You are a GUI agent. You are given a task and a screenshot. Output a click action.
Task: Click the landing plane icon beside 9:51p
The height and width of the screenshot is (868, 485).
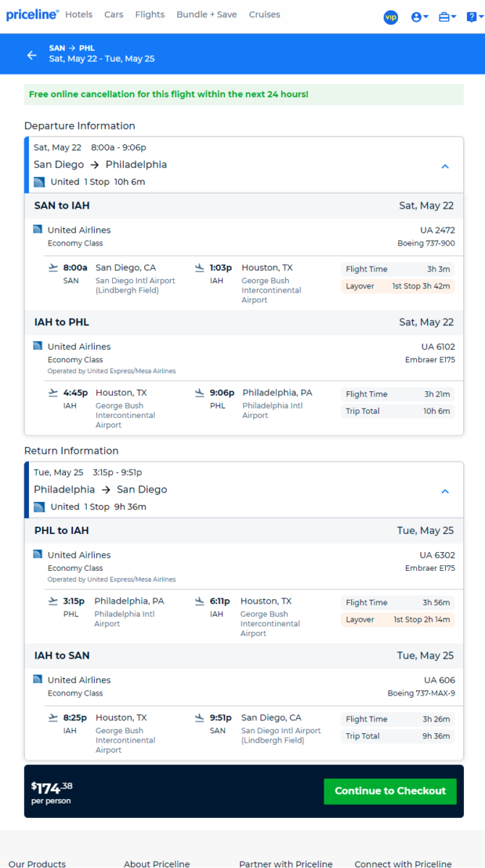click(200, 718)
